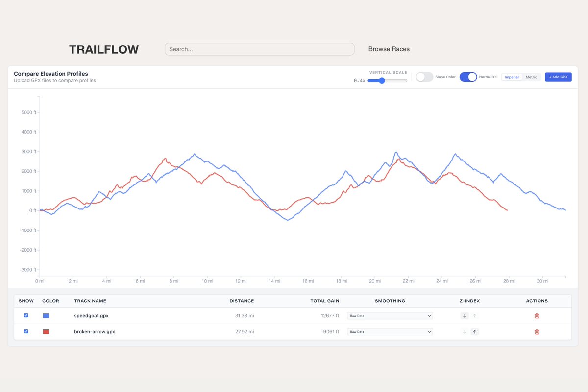Viewport: 588px width, 392px height.
Task: Adjust the Vertical Scale slider
Action: coord(388,80)
